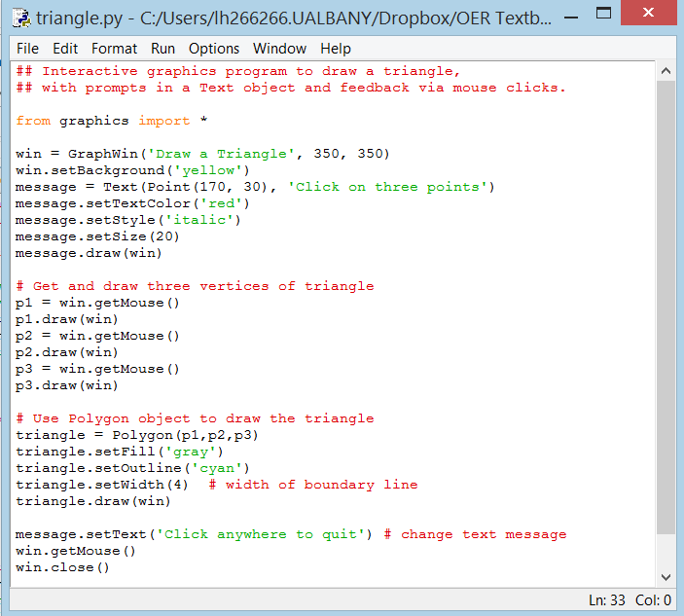Click the second comment line 'with prompts in a Text object'
The image size is (684, 616).
[x=291, y=88]
